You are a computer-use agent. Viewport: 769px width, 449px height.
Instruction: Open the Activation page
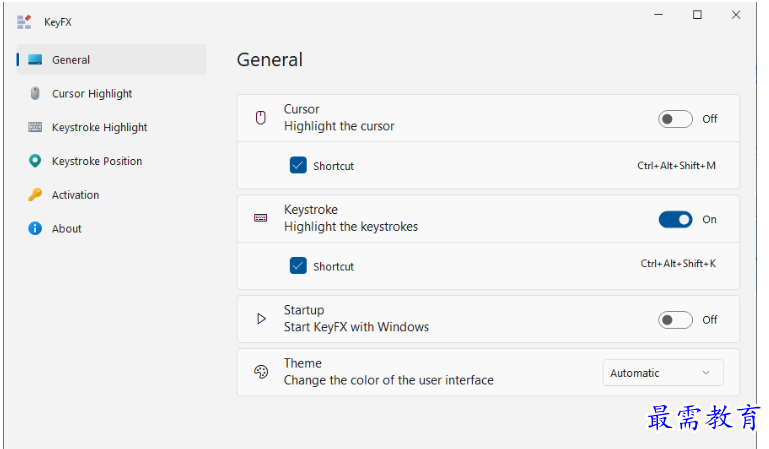click(111, 195)
